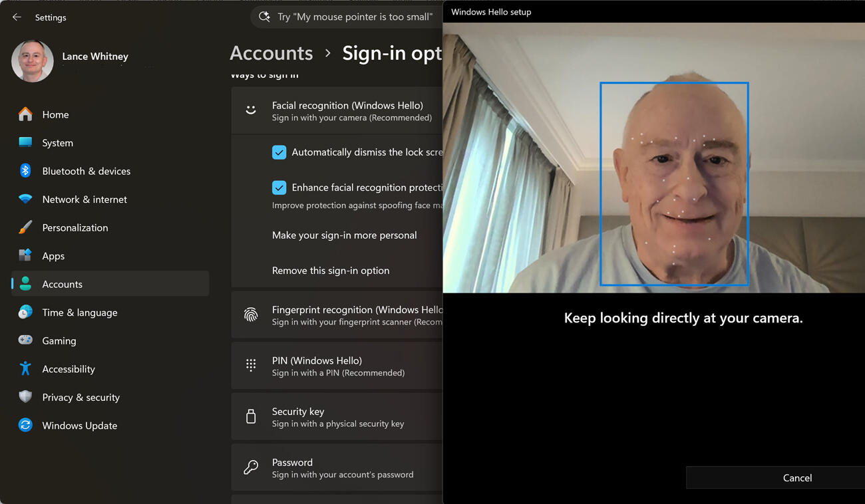Click the facial recognition smiley icon
Image resolution: width=865 pixels, height=504 pixels.
point(251,110)
